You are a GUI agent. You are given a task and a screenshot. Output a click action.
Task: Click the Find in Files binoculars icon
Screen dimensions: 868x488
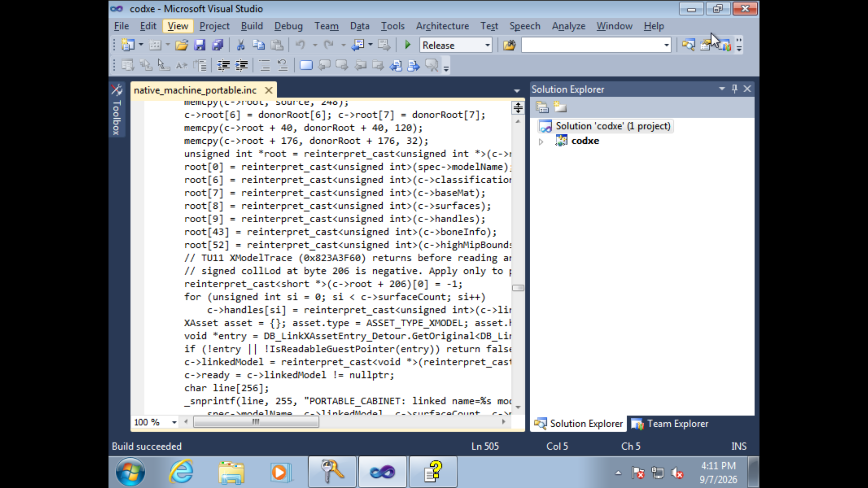point(509,45)
